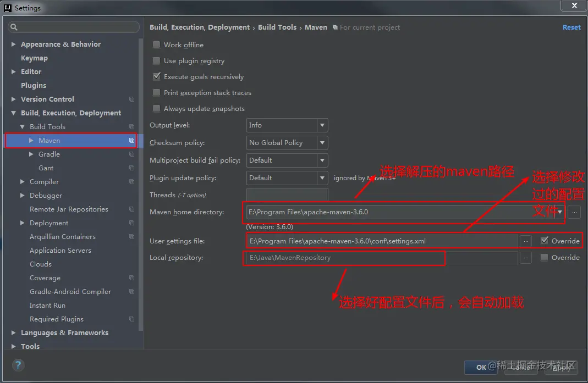Expand Maven sub-settings arrow
This screenshot has width=588, height=383.
click(31, 141)
